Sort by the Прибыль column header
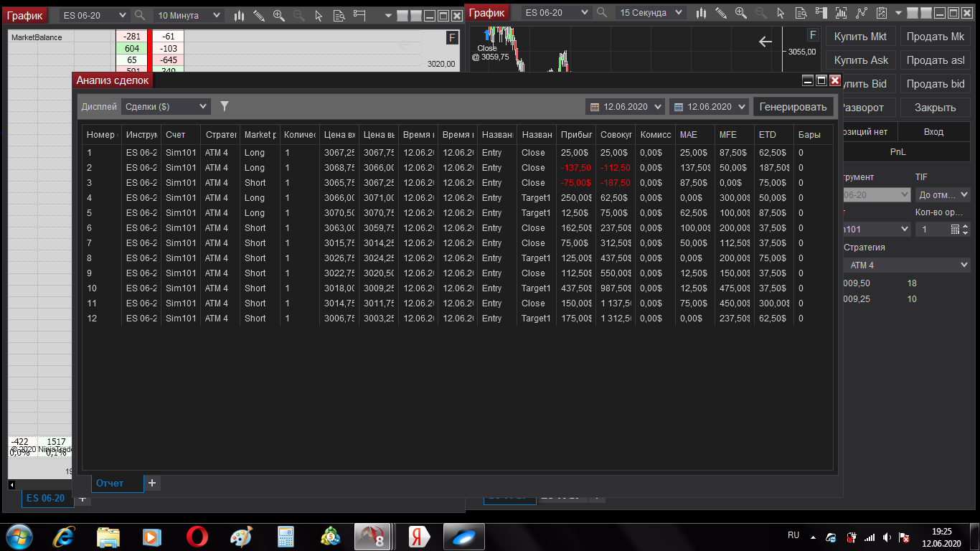980x551 pixels. point(575,135)
